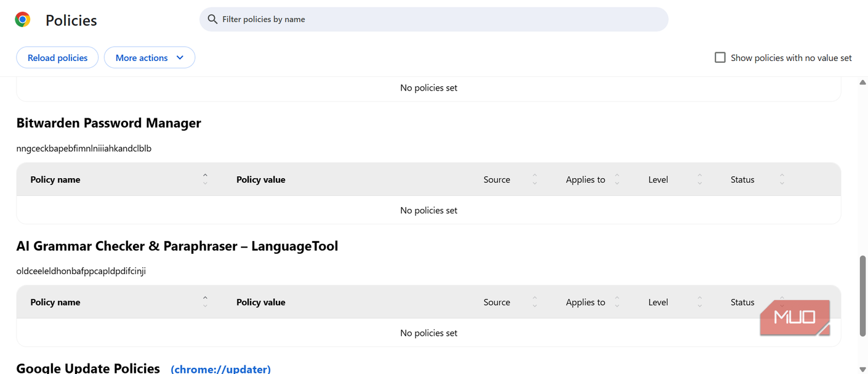Click the Reload policies button
The width and height of the screenshot is (868, 374).
[x=57, y=57]
